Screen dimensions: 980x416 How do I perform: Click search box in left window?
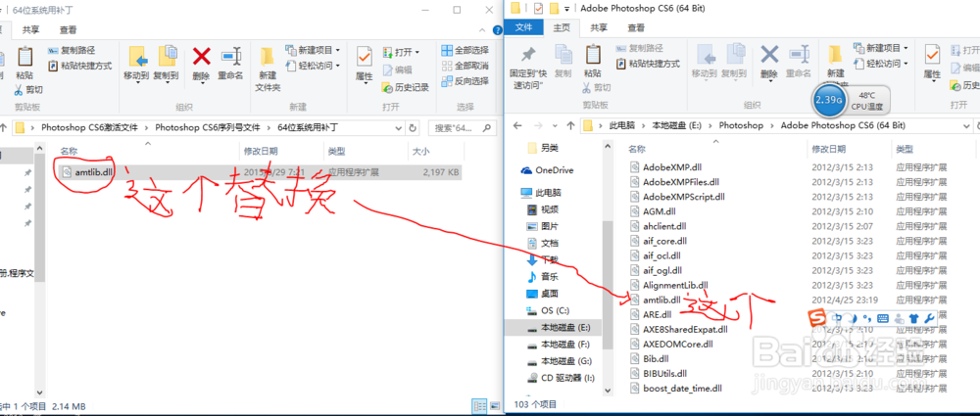(x=462, y=127)
